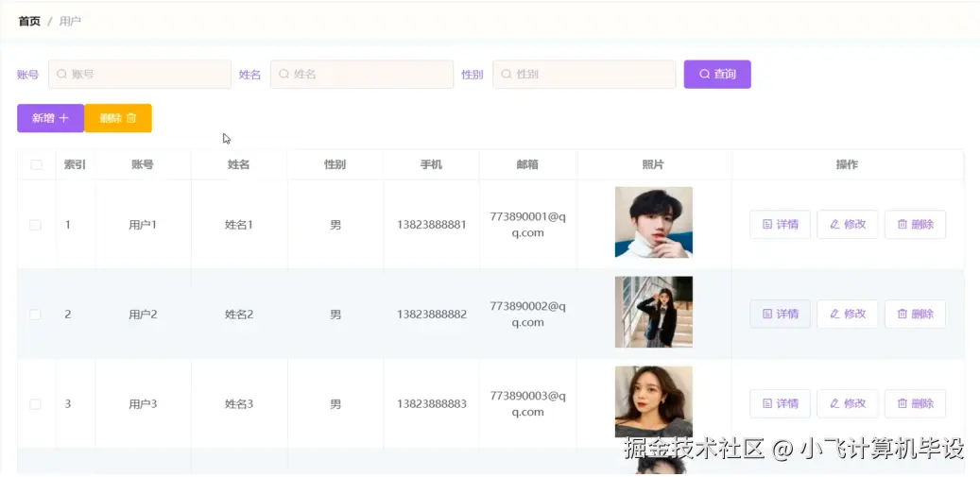Viewport: 980px width, 477px height.
Task: Click email 773890003@qq.com
Action: click(x=528, y=404)
